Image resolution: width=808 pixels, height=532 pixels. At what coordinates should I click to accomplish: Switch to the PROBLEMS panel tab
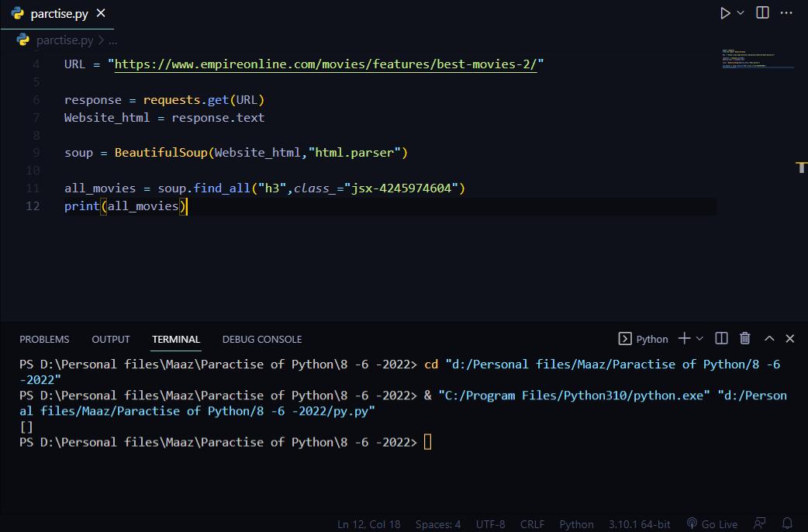click(44, 340)
